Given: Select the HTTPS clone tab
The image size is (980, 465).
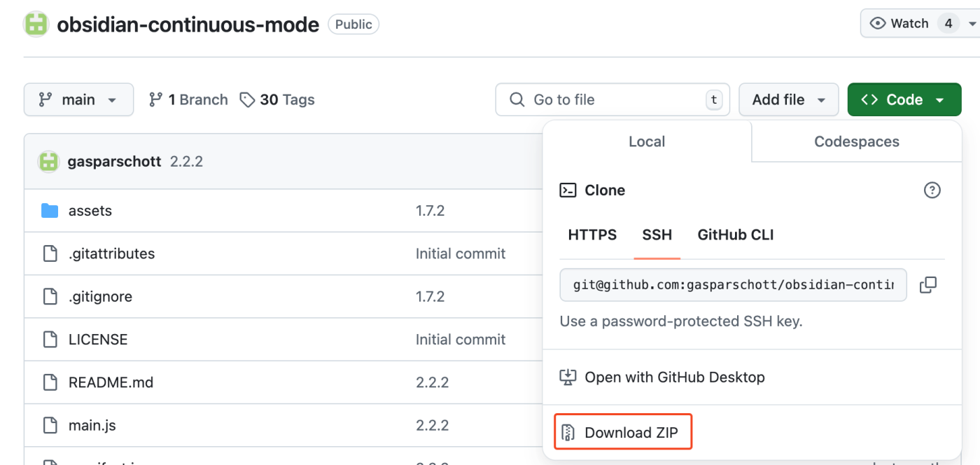Looking at the screenshot, I should 591,235.
